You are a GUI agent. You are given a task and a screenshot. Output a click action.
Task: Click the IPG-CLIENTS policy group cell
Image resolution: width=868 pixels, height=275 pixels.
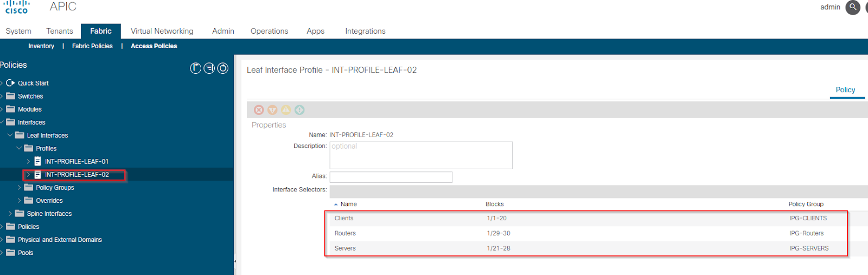808,218
